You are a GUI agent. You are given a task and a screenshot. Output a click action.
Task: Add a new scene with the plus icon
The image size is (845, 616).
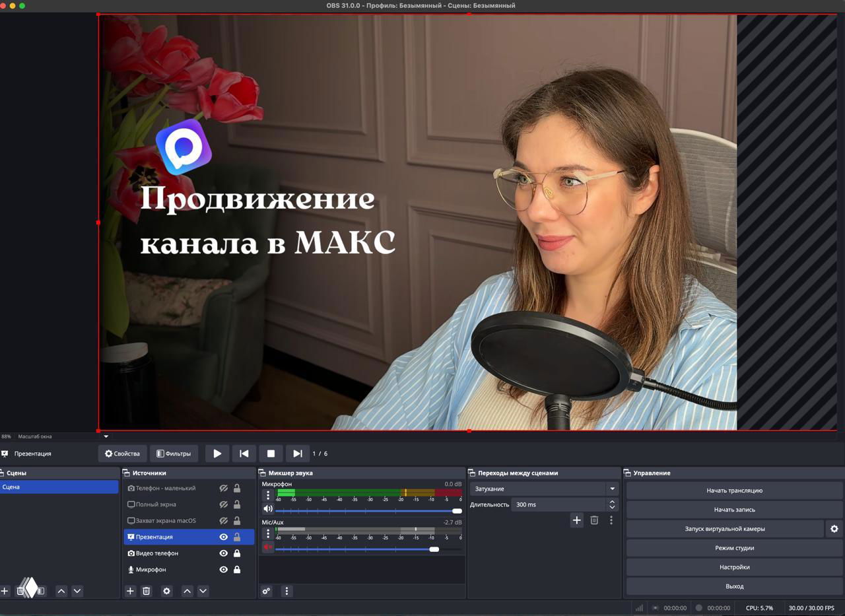5,591
